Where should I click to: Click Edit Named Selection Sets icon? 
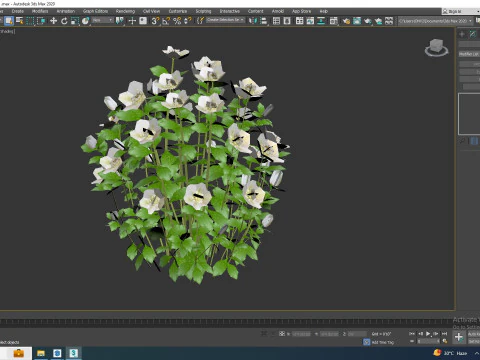200,21
